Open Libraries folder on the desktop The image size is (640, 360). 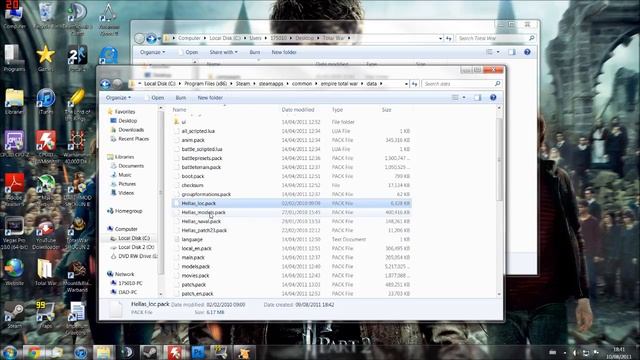[x=14, y=101]
